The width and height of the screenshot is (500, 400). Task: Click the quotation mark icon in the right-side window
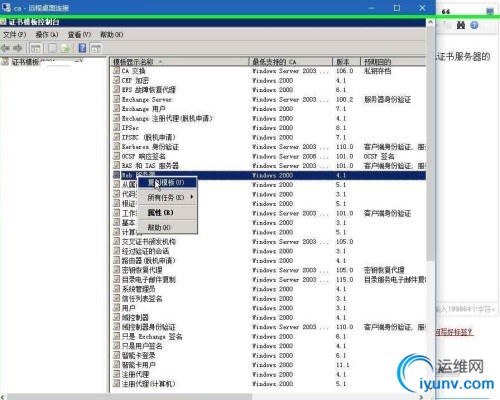[446, 12]
